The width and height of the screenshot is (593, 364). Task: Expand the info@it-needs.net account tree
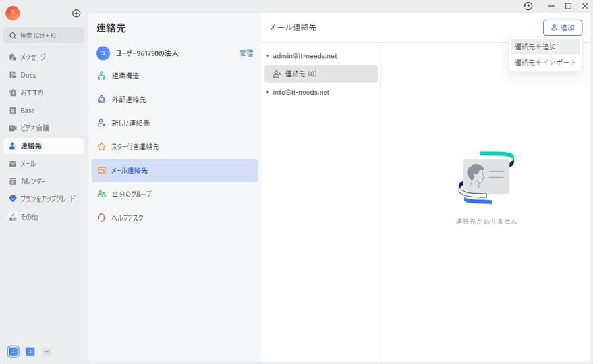click(268, 92)
